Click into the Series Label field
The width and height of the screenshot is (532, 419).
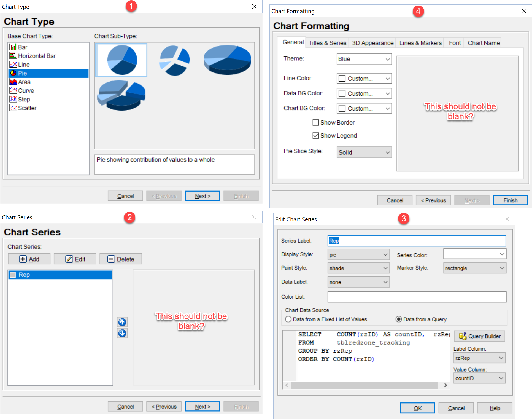point(417,241)
